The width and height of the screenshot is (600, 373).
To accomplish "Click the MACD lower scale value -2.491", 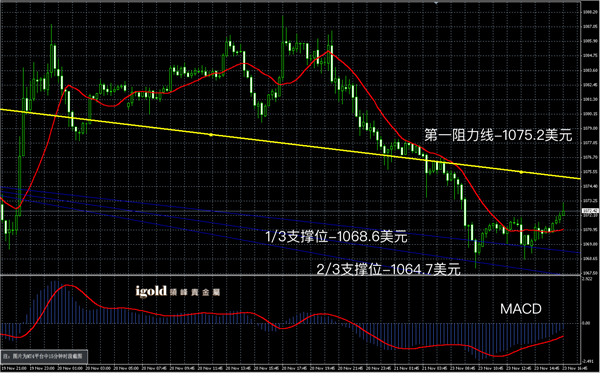I will tap(587, 361).
